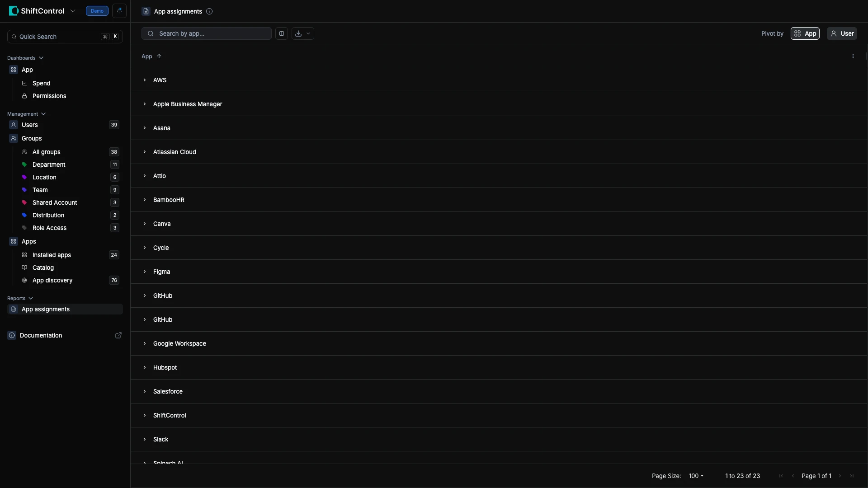The image size is (868, 488).
Task: Open App discovery in sidebar
Action: [52, 280]
